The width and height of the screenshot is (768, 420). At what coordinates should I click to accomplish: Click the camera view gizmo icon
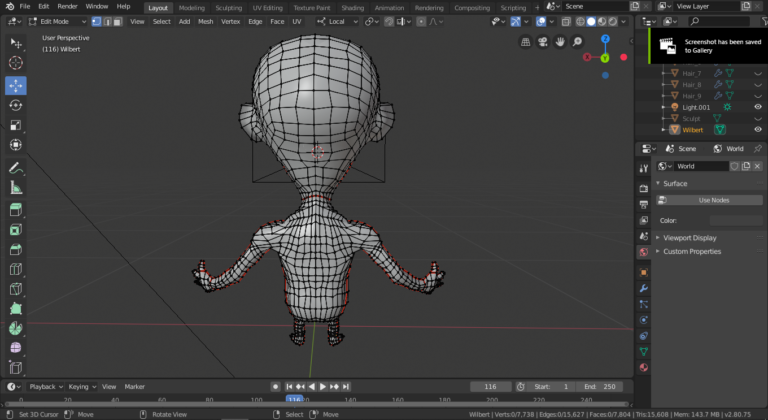pyautogui.click(x=543, y=42)
